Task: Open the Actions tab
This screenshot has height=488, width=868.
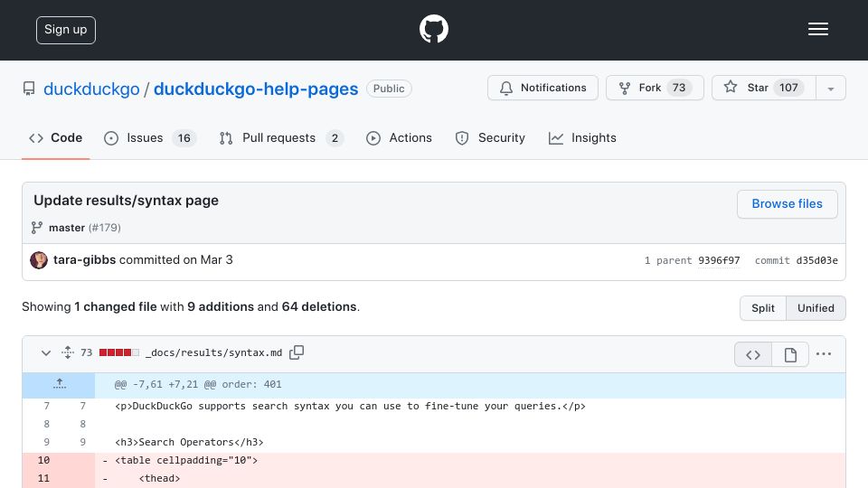Action: (399, 137)
